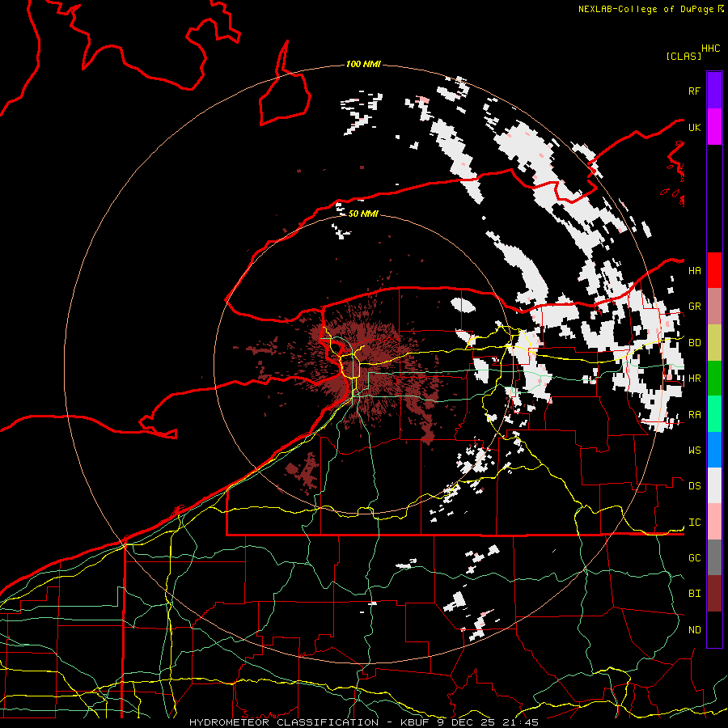Pick the bright green RA legend swatch
This screenshot has height=728, width=728.
[714, 414]
